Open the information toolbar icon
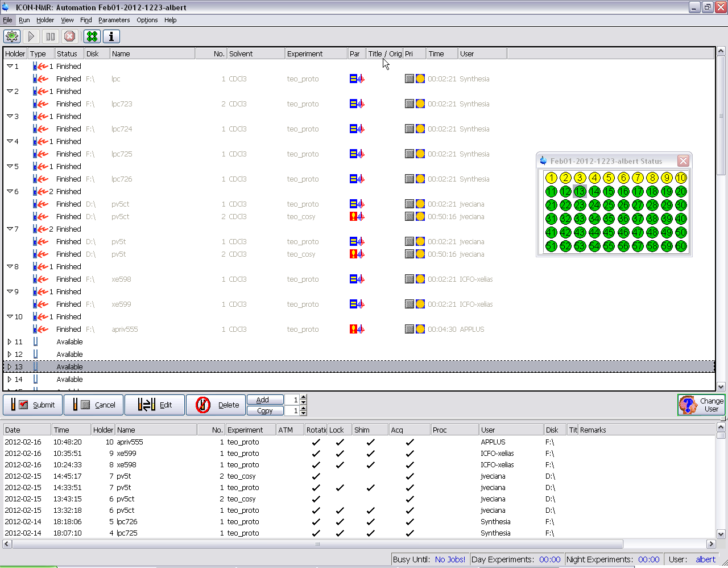The width and height of the screenshot is (728, 568). pos(111,36)
